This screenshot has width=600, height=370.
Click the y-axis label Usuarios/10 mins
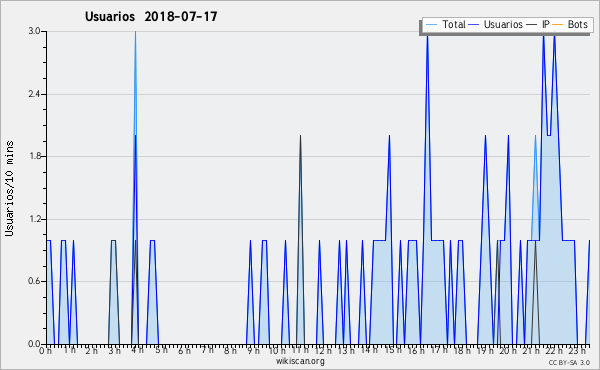[9, 188]
